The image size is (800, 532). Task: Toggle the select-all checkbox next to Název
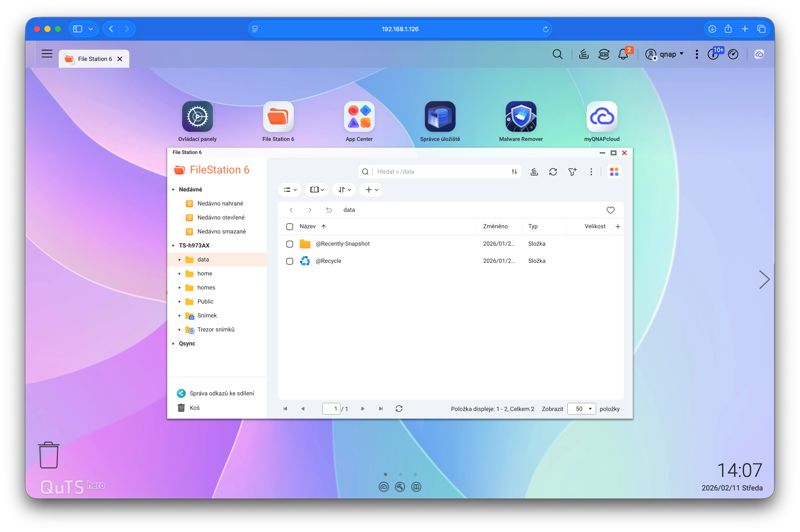tap(289, 227)
